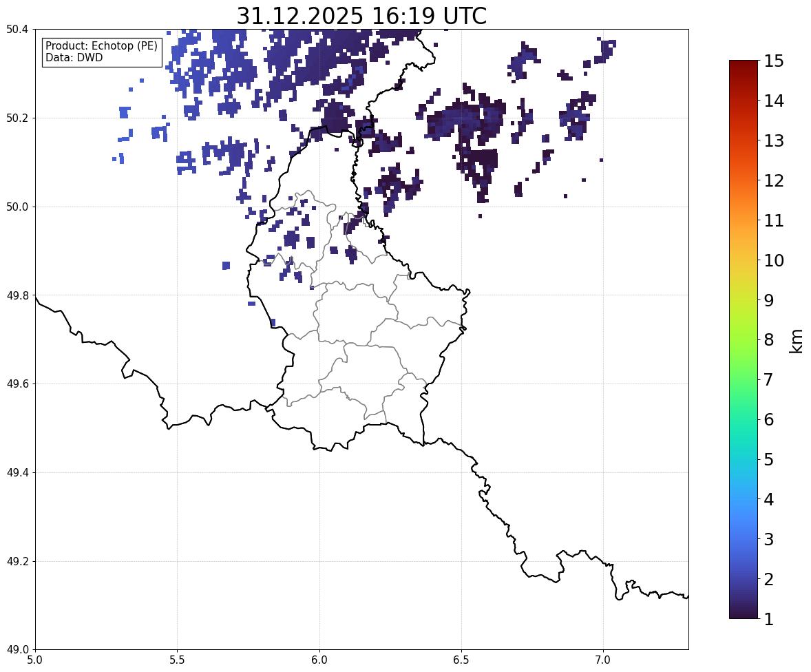Click the colorbar tick label 11

tap(775, 220)
